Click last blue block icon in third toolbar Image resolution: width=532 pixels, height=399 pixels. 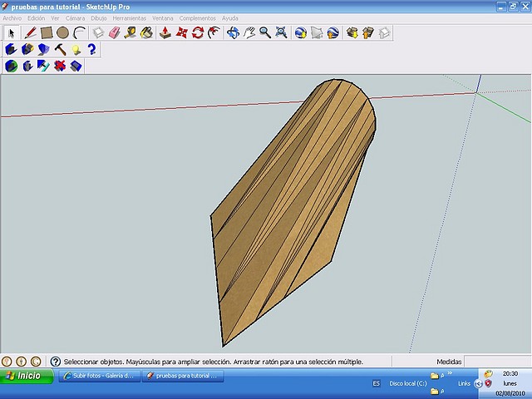point(76,66)
